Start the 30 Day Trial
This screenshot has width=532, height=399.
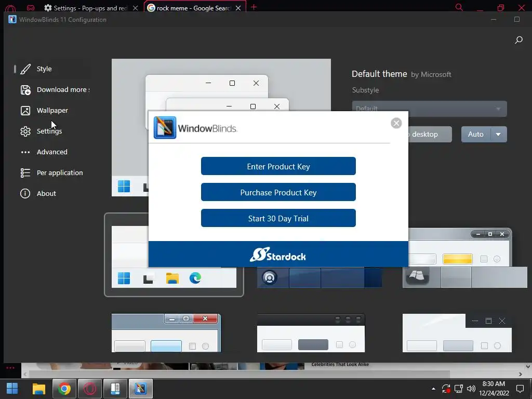(278, 218)
